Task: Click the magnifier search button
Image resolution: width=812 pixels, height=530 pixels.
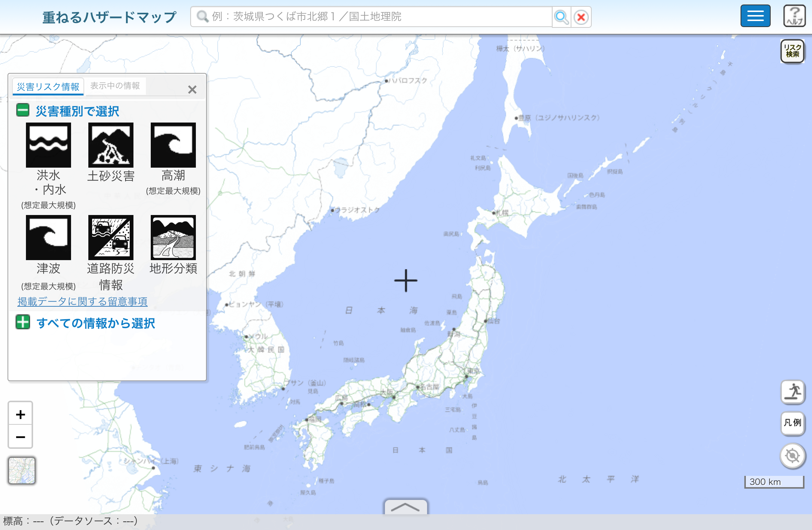Action: tap(561, 17)
